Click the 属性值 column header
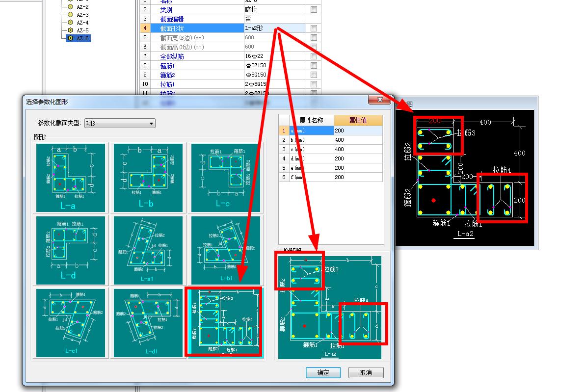585x392 pixels. pyautogui.click(x=358, y=120)
